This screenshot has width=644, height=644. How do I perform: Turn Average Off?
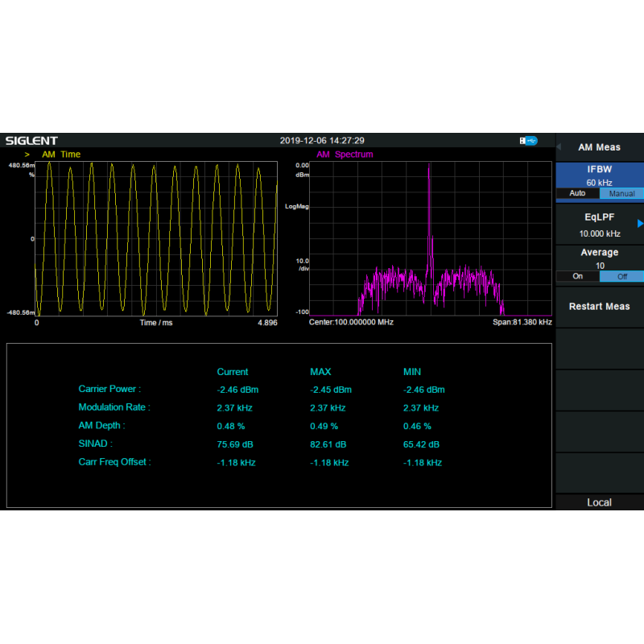pyautogui.click(x=621, y=276)
